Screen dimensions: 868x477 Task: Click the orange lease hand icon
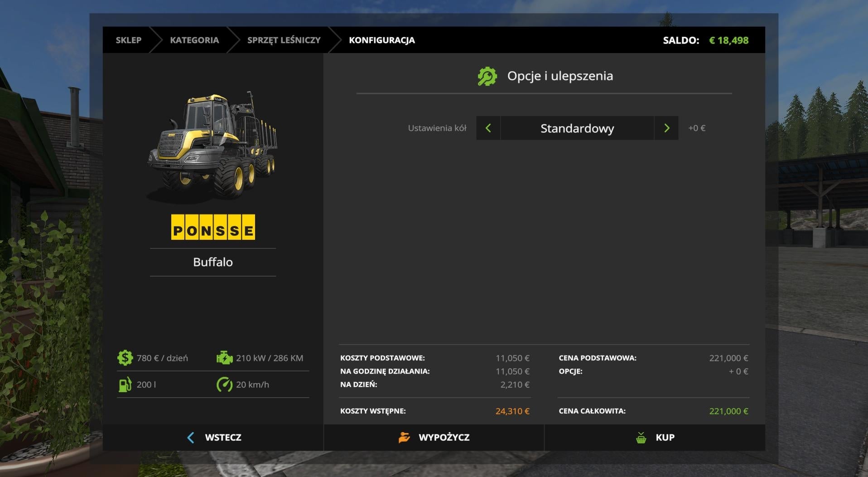(x=404, y=438)
